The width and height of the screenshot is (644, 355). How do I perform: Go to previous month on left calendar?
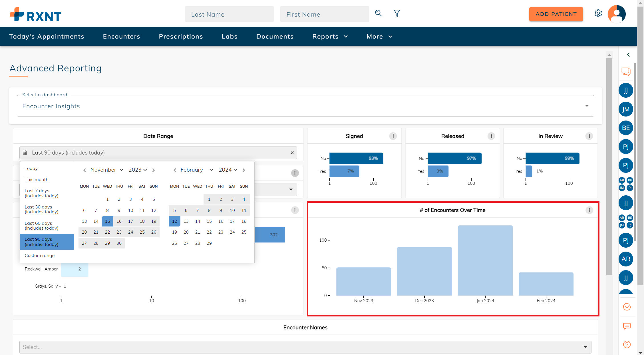(x=84, y=170)
